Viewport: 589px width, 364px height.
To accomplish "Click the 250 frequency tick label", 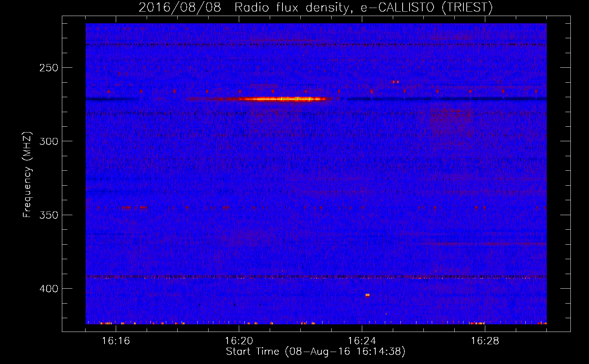I will coord(49,68).
